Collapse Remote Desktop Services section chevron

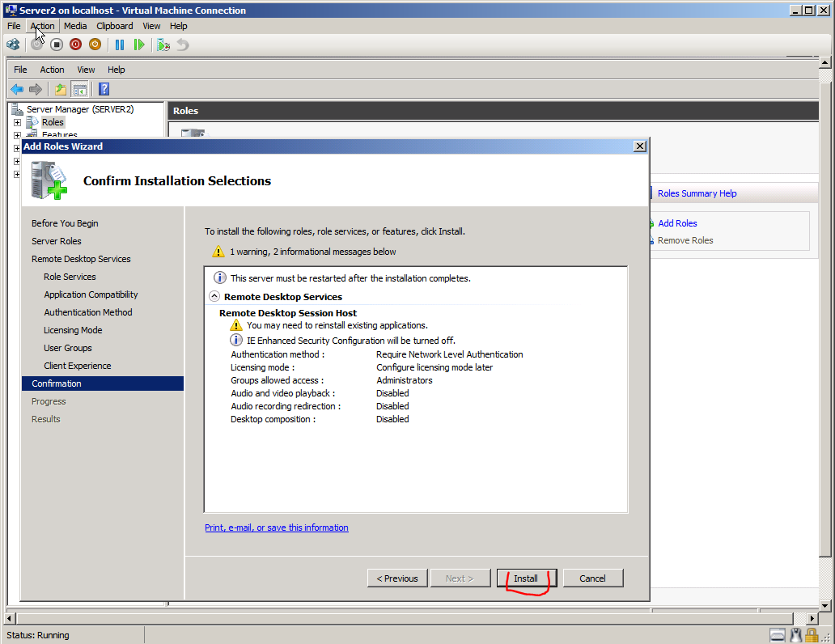pos(214,297)
